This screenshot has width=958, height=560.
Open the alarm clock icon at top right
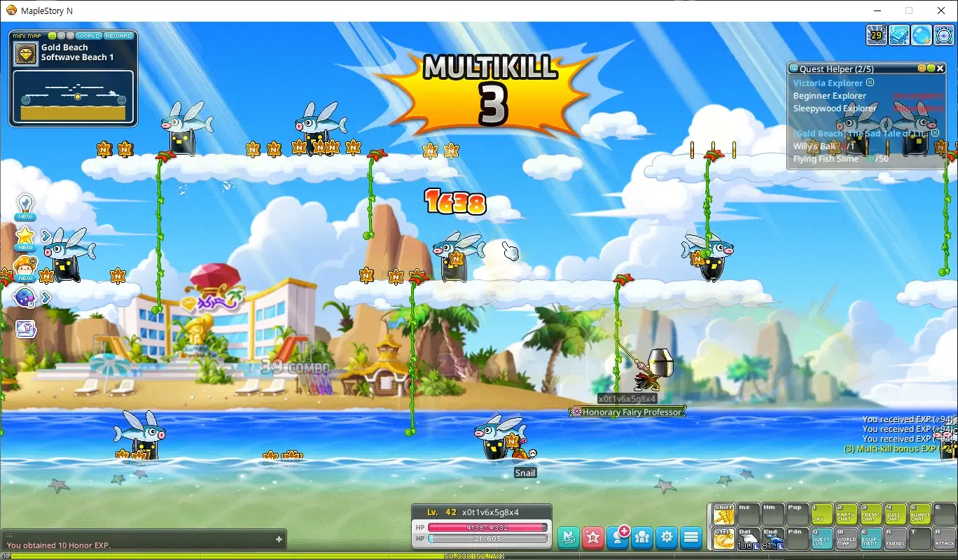944,35
